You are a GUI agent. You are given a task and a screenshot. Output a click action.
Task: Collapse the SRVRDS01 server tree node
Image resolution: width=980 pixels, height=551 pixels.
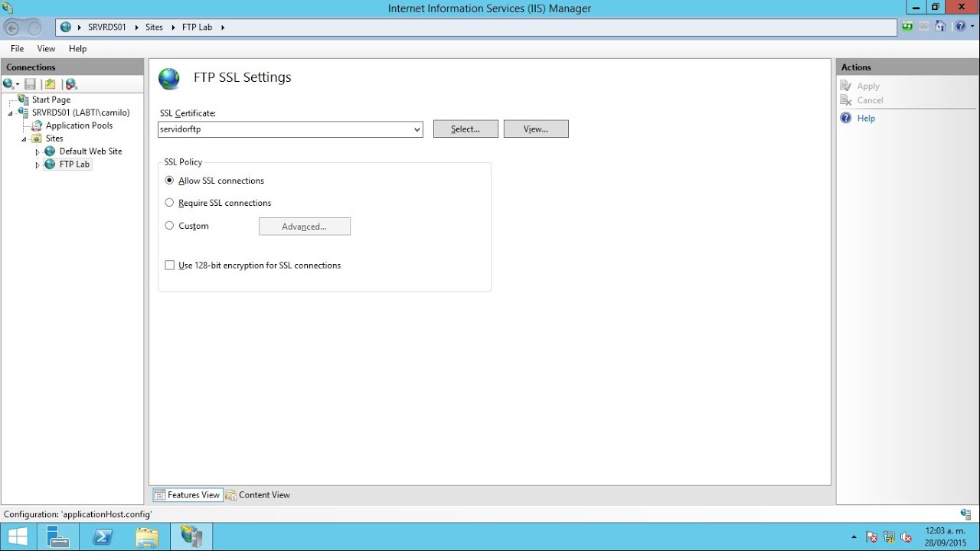(11, 113)
